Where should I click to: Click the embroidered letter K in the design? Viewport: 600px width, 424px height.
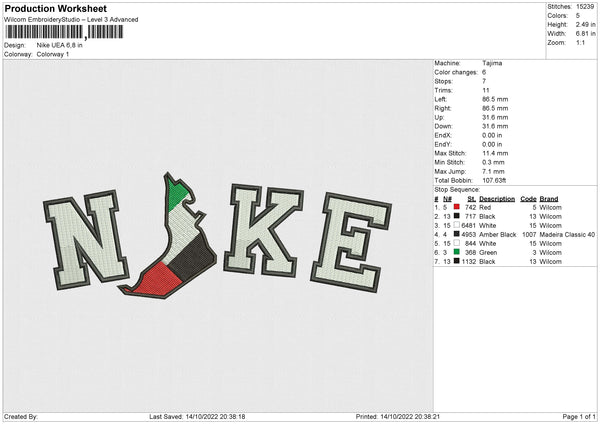[263, 230]
